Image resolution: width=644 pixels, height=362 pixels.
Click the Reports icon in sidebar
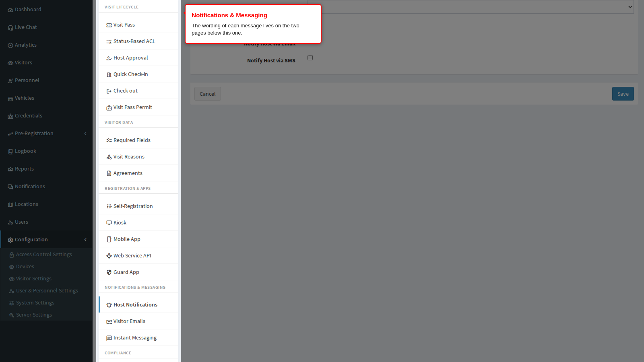(x=10, y=169)
